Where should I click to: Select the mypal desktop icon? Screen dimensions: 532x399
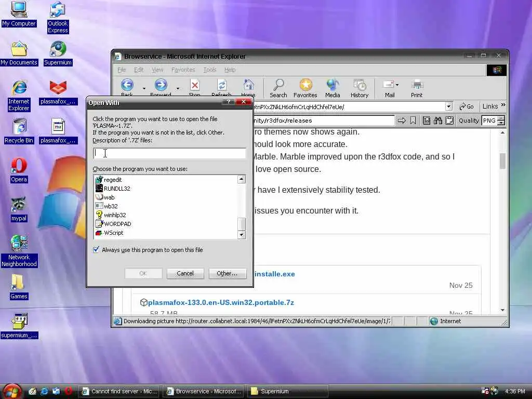pos(19,209)
